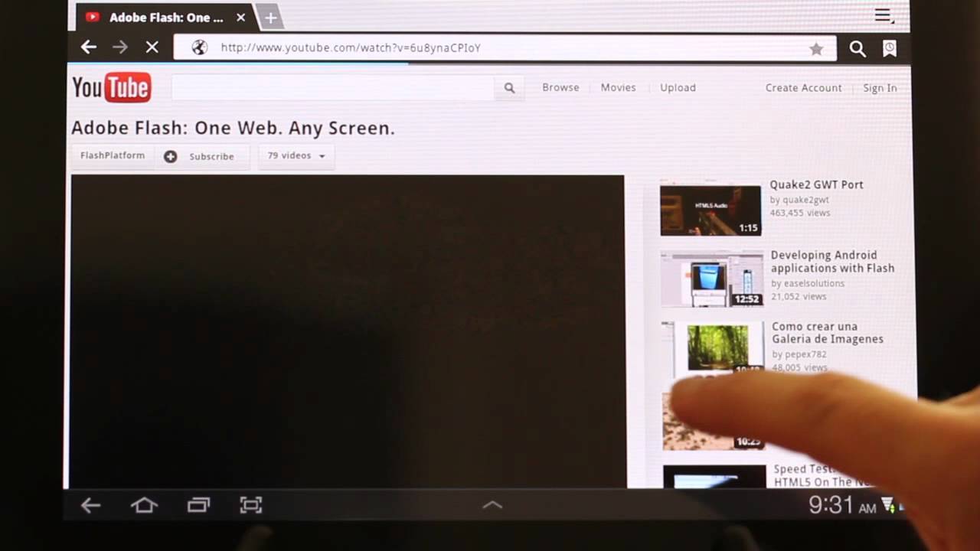Open the FlashPlatform channel button

113,155
